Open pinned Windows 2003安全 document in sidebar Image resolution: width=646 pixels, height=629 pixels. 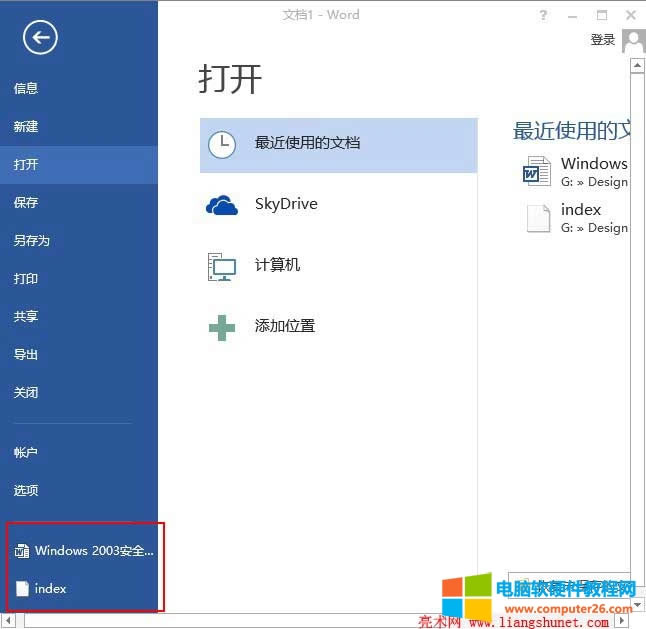point(85,551)
